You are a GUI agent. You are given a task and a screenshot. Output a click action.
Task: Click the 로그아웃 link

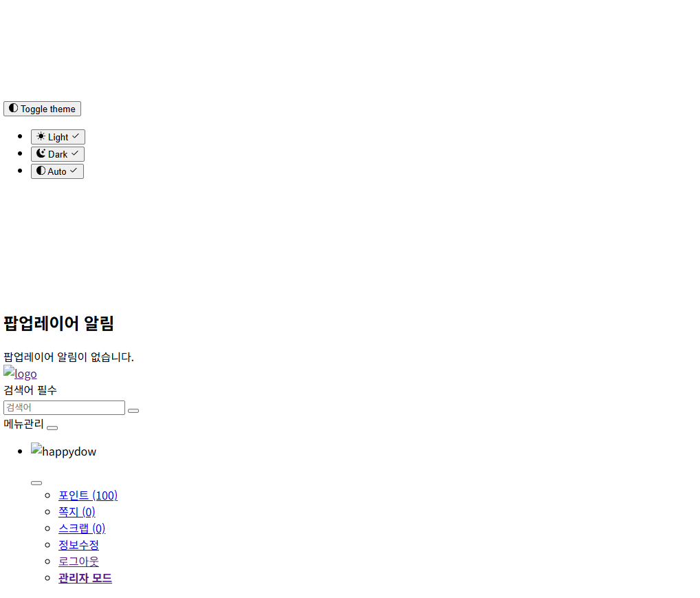(78, 562)
